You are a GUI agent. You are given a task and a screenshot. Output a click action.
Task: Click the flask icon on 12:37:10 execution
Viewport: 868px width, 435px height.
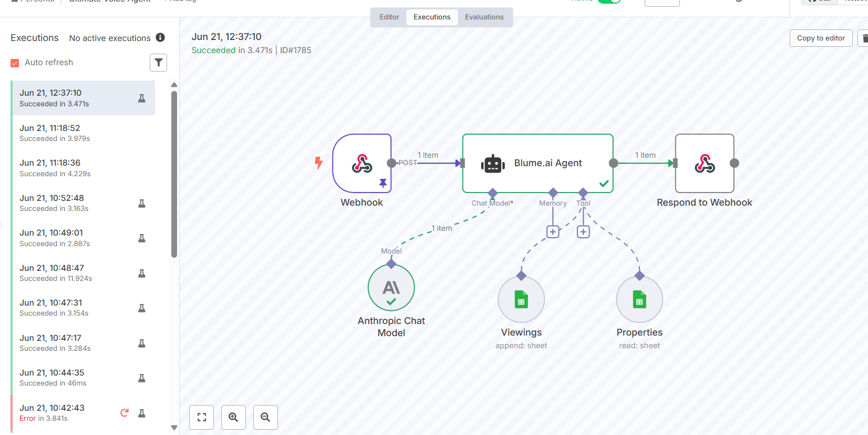pos(142,98)
